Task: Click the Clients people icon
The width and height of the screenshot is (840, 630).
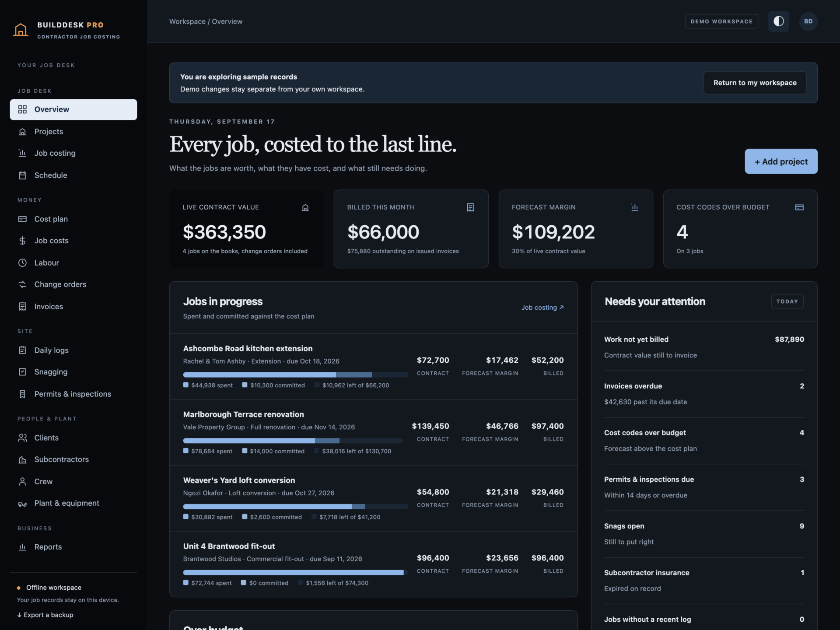Action: click(22, 438)
